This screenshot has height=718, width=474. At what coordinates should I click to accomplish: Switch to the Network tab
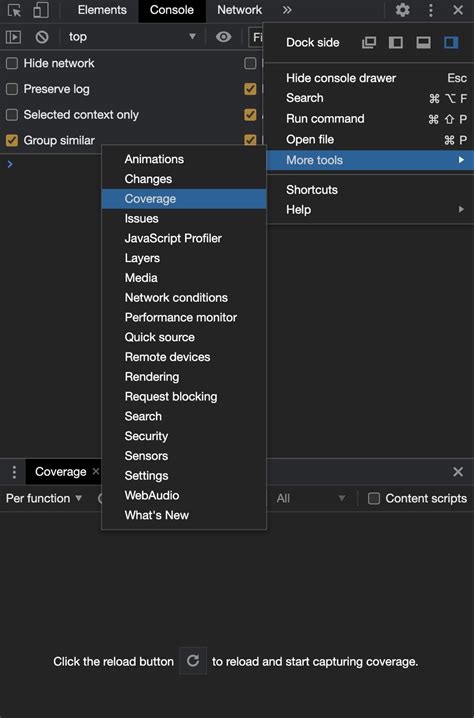click(x=239, y=10)
